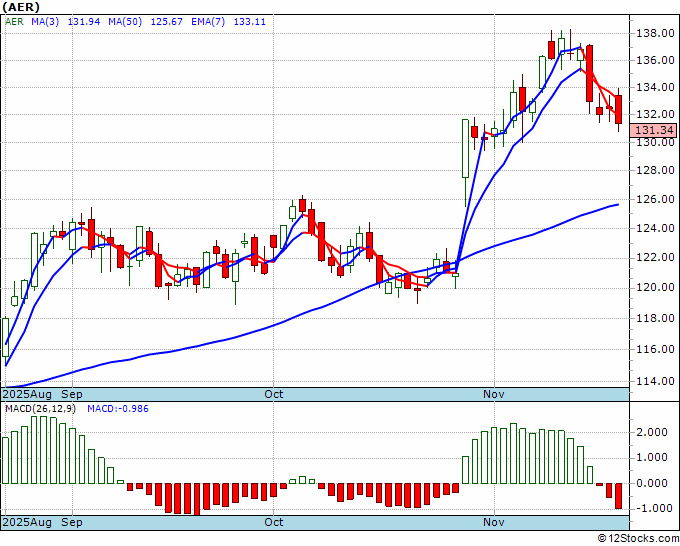Click Sep on the MACD time axis

(x=72, y=522)
